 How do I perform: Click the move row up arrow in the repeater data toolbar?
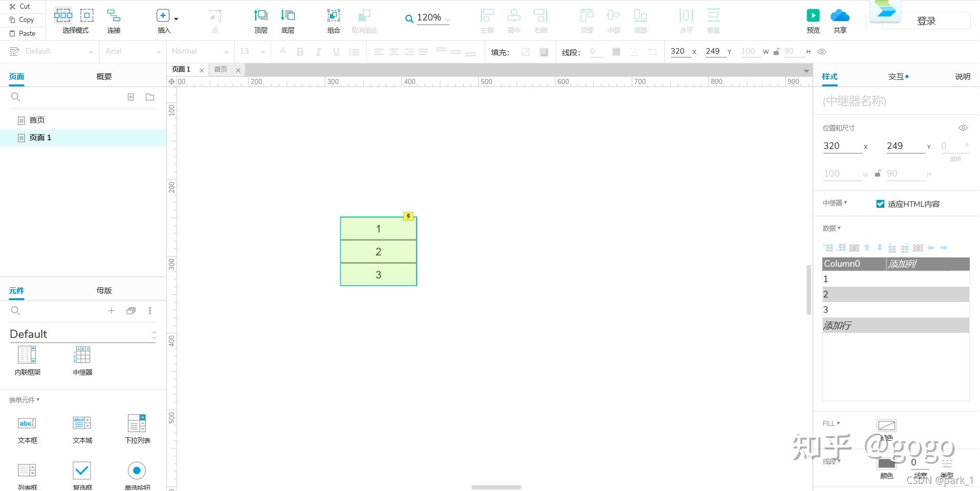(x=867, y=248)
